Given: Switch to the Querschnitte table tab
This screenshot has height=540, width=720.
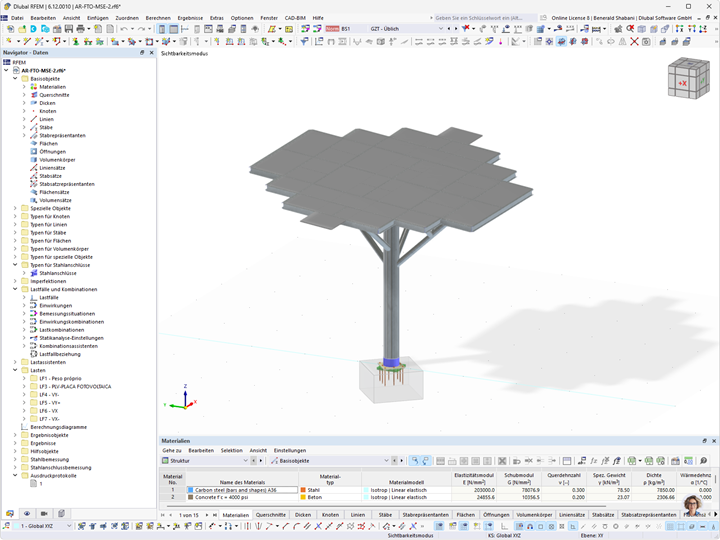Looking at the screenshot, I should (270, 515).
